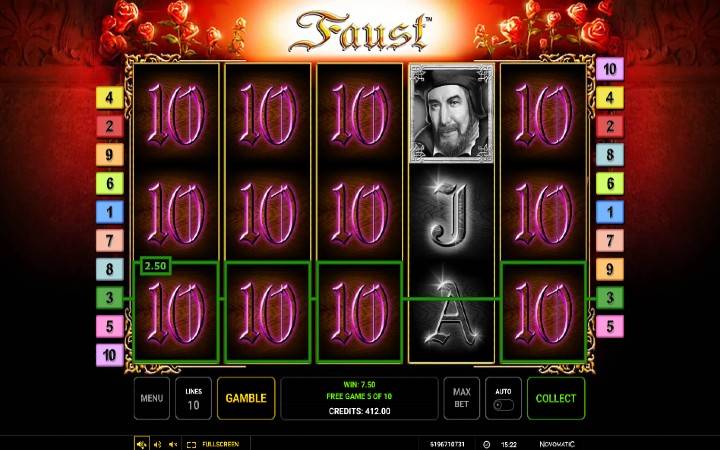The width and height of the screenshot is (720, 450).
Task: Select the full volume speaker icon
Action: coord(142,444)
